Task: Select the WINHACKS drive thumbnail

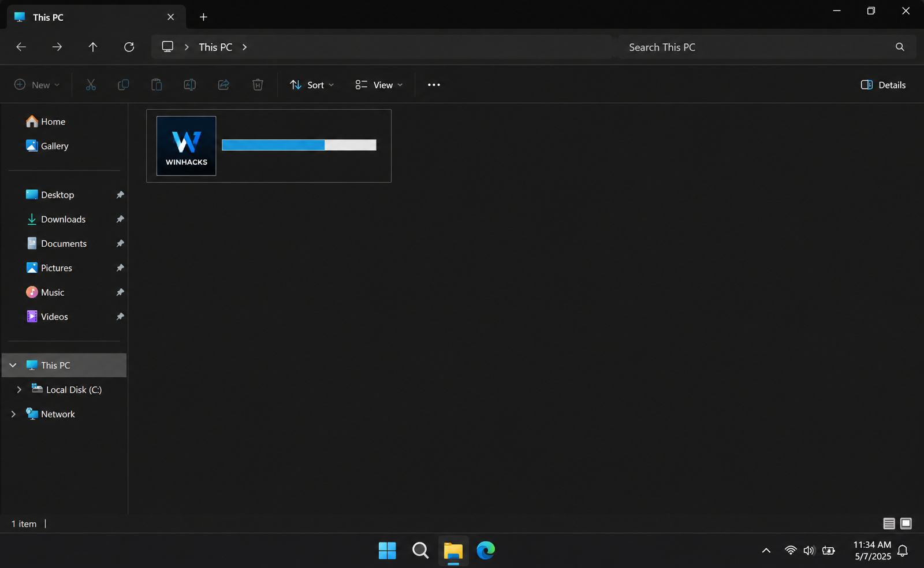Action: point(187,146)
